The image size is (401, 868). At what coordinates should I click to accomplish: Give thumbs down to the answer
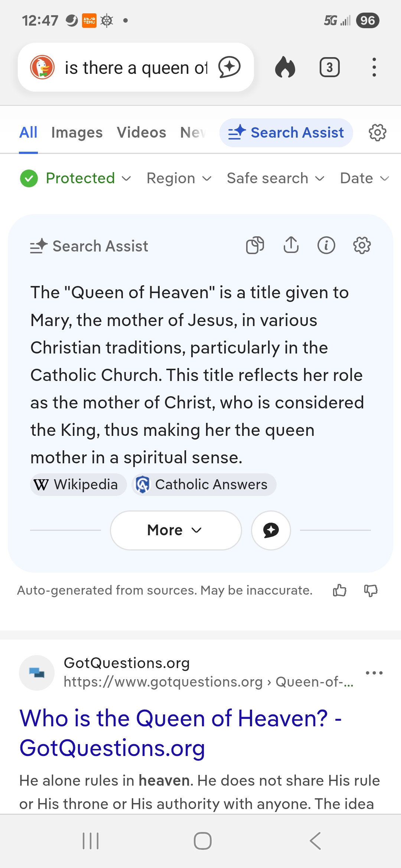[x=371, y=590]
